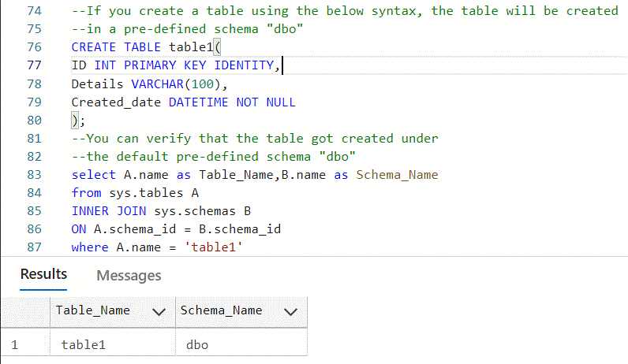Select result row number 1
Viewport: 628px width, 364px height.
click(x=15, y=345)
